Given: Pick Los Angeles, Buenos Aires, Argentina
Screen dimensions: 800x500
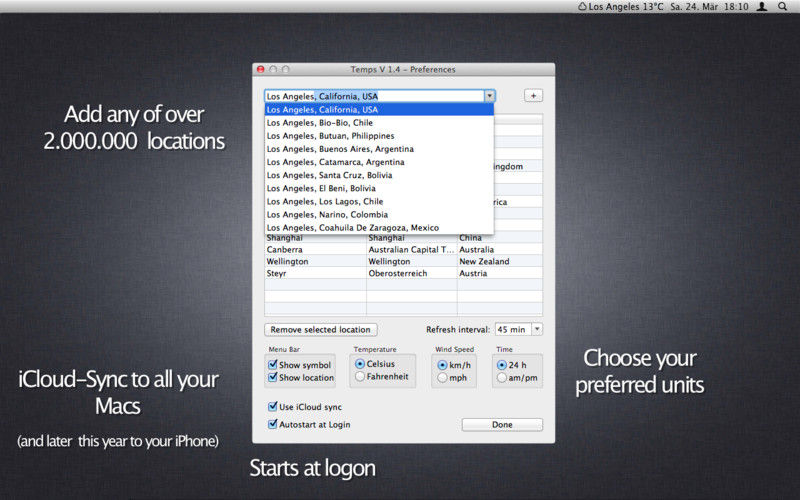Looking at the screenshot, I should pyautogui.click(x=379, y=149).
